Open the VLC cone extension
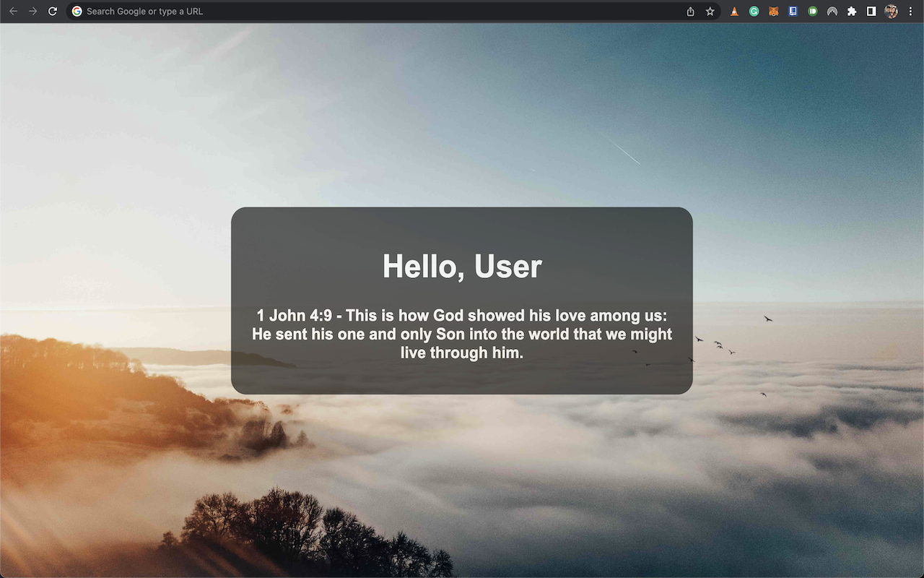924x578 pixels. click(734, 11)
